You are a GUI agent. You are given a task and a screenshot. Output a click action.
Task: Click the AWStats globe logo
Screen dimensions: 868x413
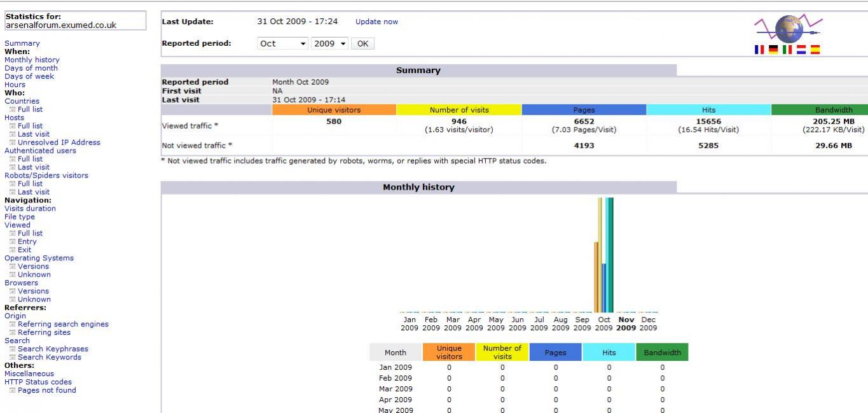[x=789, y=29]
